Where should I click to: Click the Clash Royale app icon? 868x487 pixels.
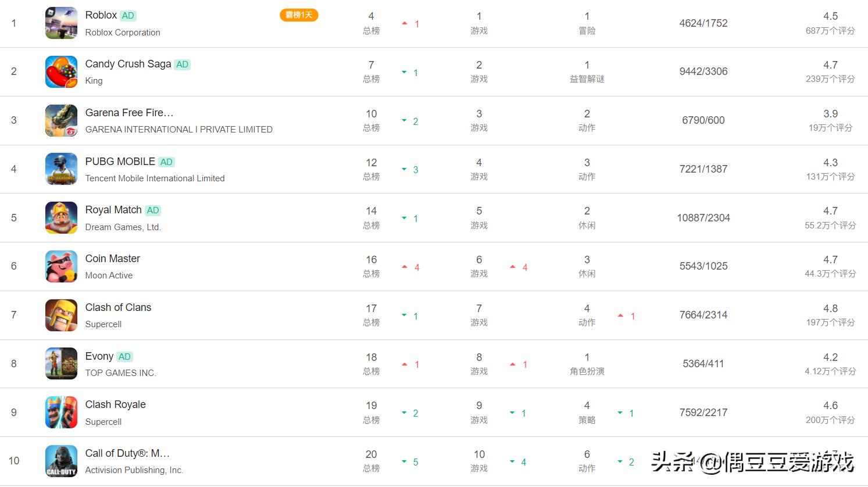click(x=61, y=413)
